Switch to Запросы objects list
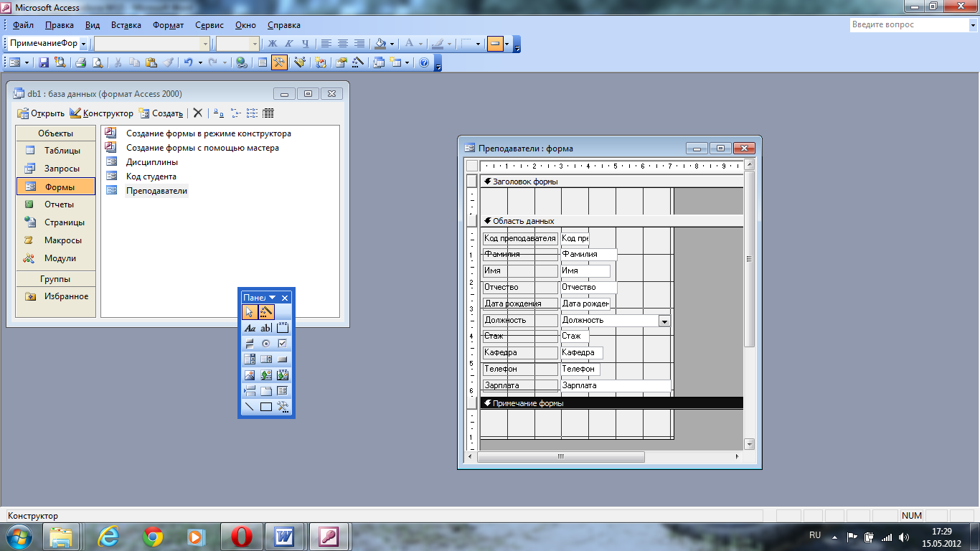This screenshot has width=980, height=551. pyautogui.click(x=56, y=169)
